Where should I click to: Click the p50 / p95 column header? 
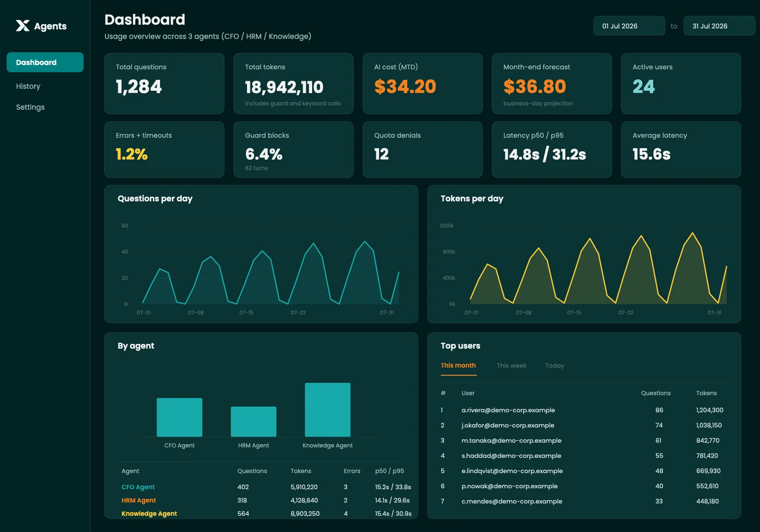click(389, 471)
